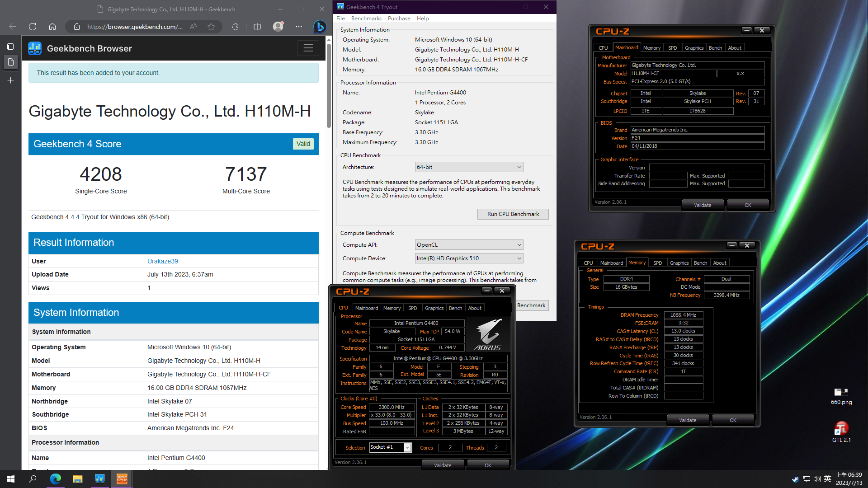Open the Purchase menu in Geekbench 4

(399, 19)
